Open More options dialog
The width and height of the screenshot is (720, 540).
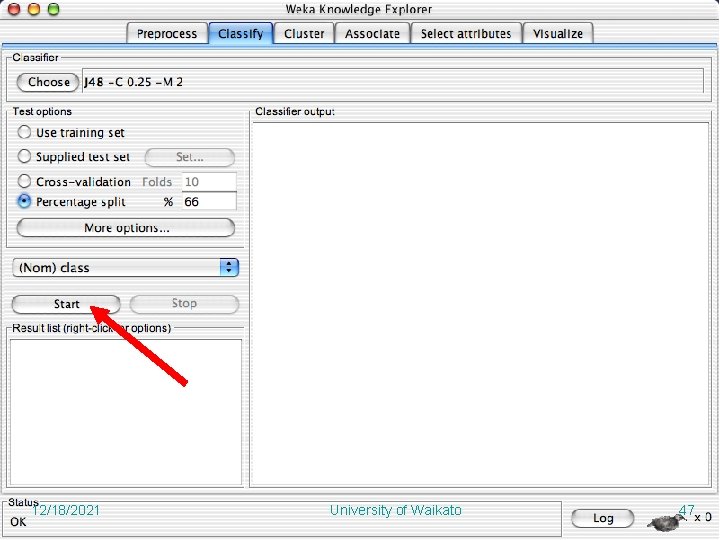(126, 228)
